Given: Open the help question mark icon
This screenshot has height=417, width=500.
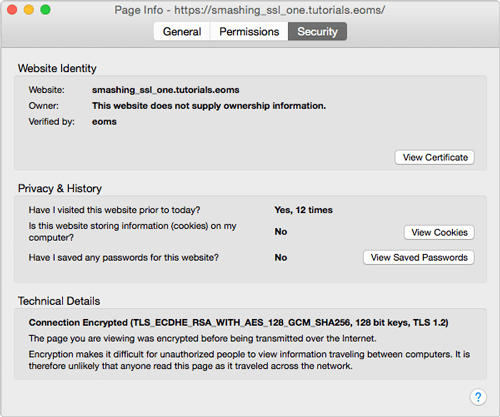Looking at the screenshot, I should click(x=478, y=397).
